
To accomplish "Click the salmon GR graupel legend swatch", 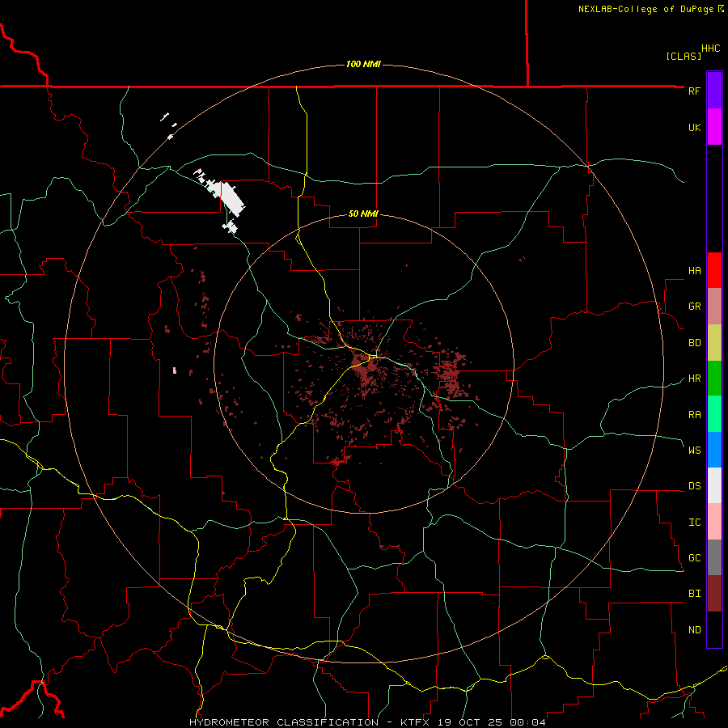I will 714,306.
